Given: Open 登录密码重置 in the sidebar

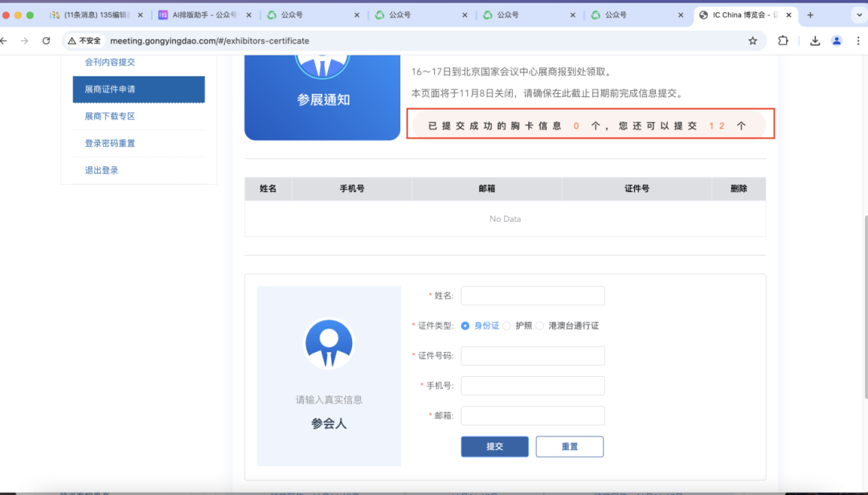Looking at the screenshot, I should tap(109, 143).
